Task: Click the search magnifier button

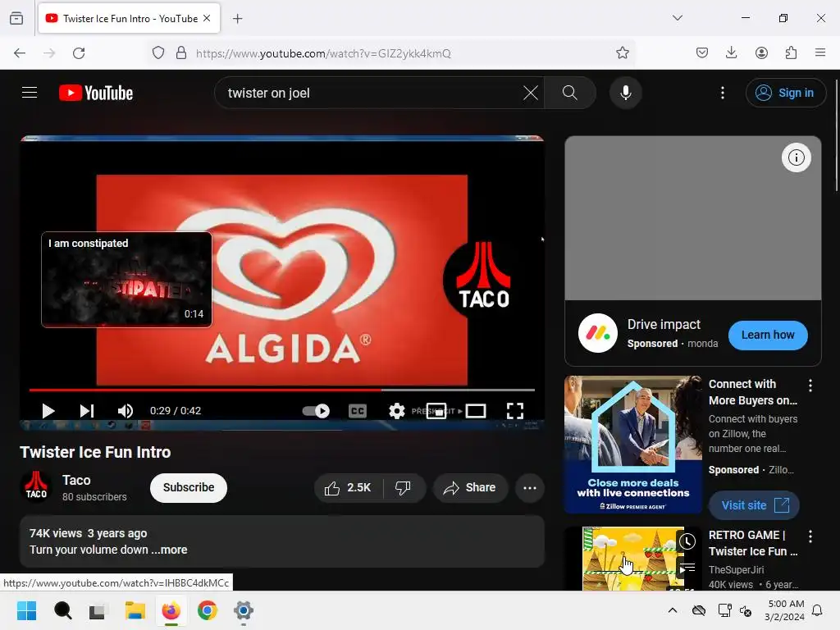Action: pyautogui.click(x=570, y=93)
